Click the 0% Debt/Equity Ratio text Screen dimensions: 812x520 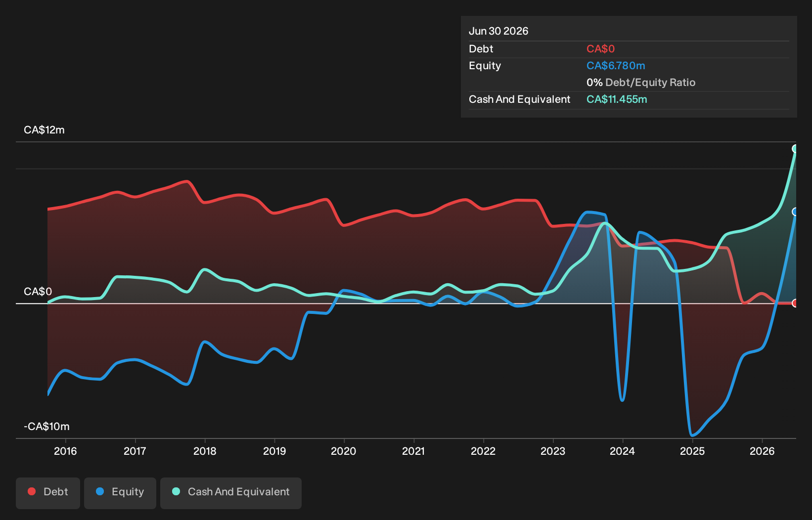[x=641, y=83]
